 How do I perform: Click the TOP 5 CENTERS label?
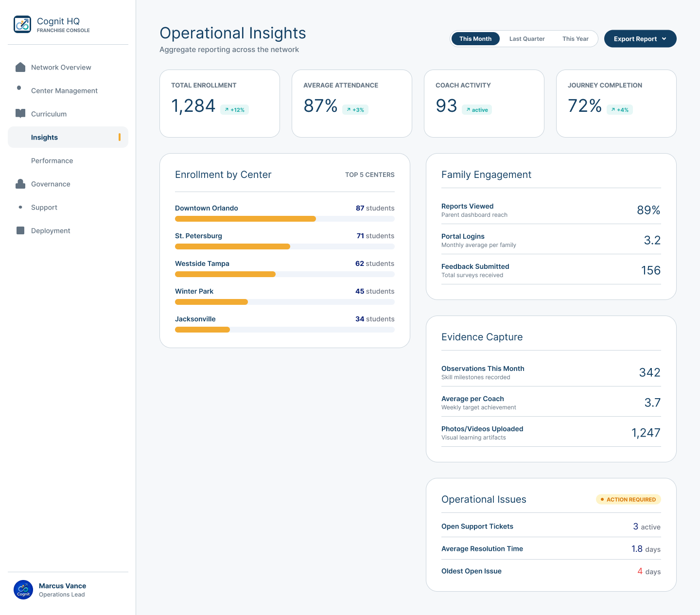370,175
